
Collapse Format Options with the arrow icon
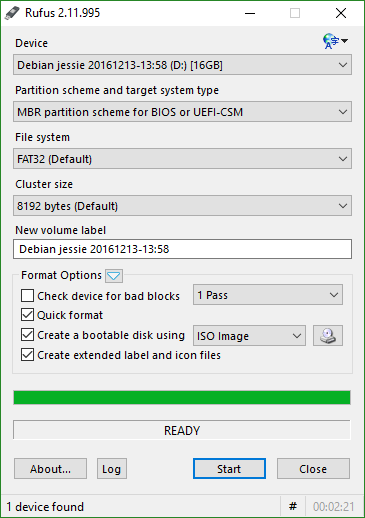coord(114,276)
